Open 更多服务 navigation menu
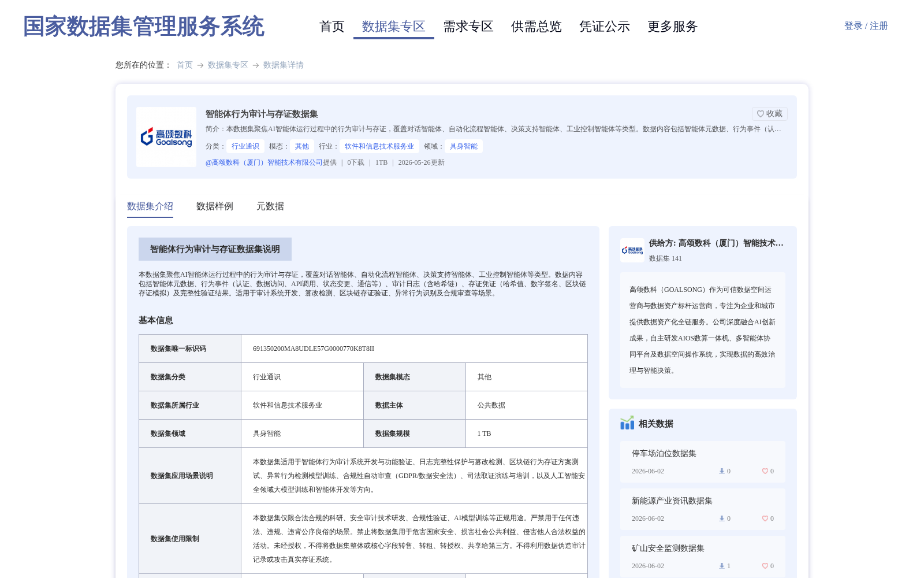Viewport: 924px width, 578px height. point(673,27)
